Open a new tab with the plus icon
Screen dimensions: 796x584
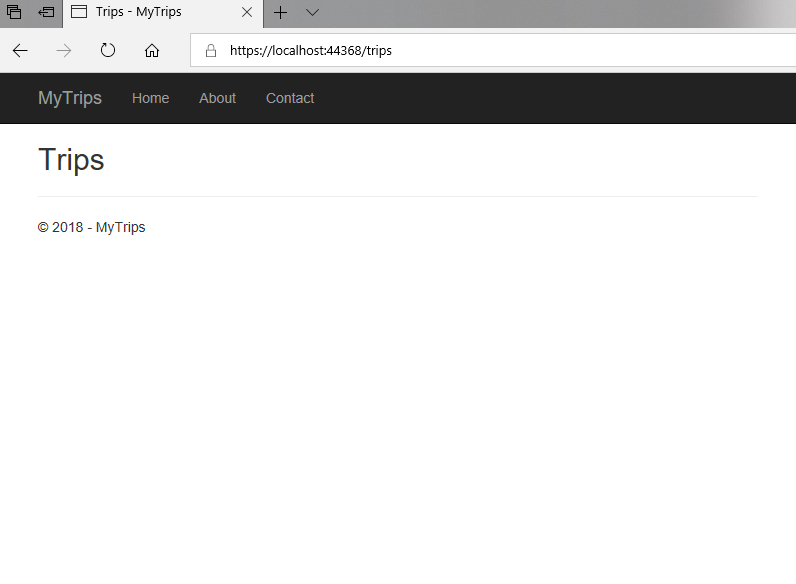(x=281, y=13)
